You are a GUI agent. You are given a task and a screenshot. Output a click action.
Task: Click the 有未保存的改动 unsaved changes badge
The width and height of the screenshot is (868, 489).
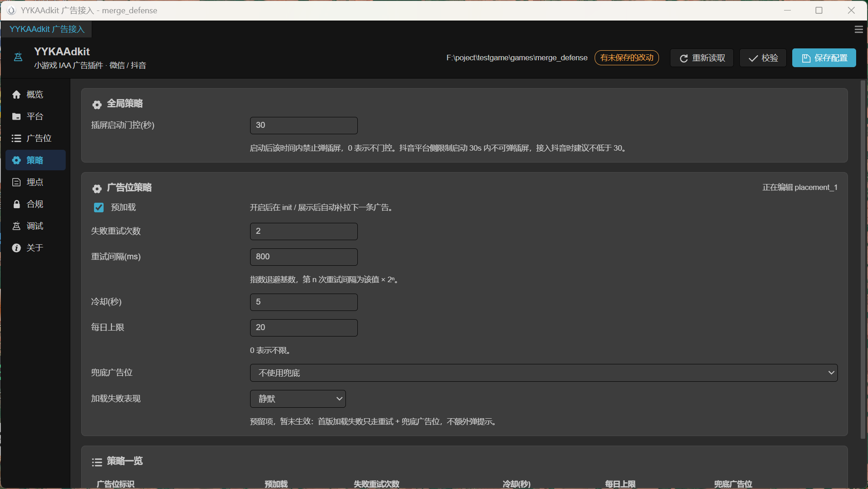[x=627, y=58]
